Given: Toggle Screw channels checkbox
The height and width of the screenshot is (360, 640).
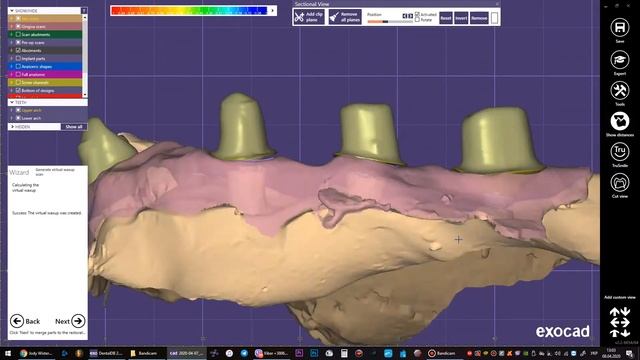Looking at the screenshot, I should coord(18,82).
